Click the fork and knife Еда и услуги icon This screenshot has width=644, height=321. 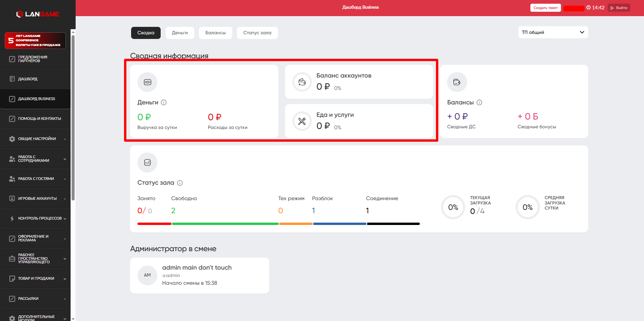(x=302, y=121)
